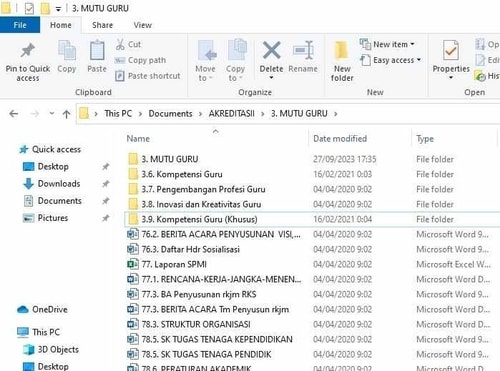Click the red Delete X icon
This screenshot has height=371, width=500.
point(272,50)
